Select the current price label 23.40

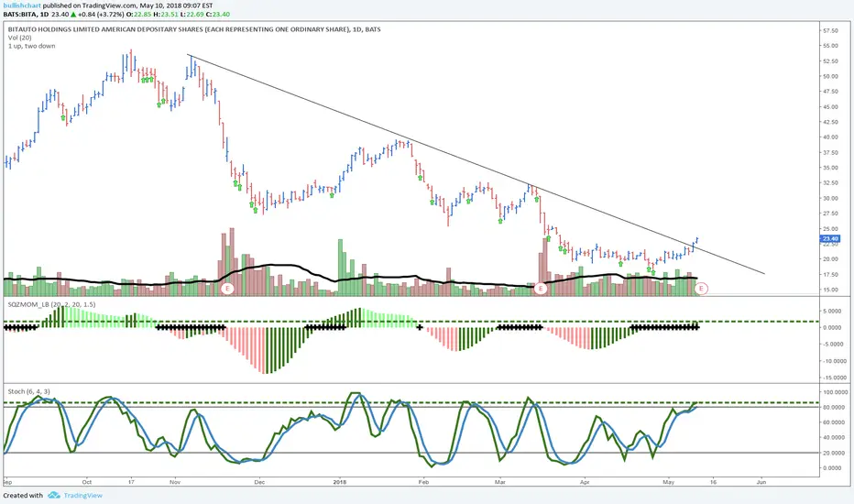pos(830,238)
